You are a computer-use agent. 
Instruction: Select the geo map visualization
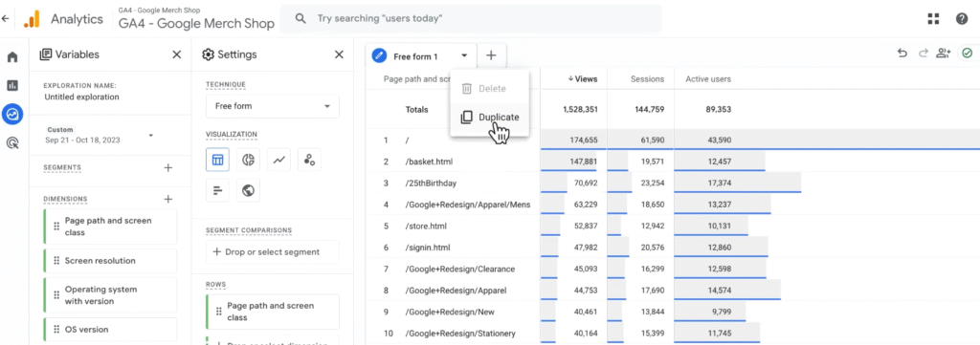coord(248,190)
